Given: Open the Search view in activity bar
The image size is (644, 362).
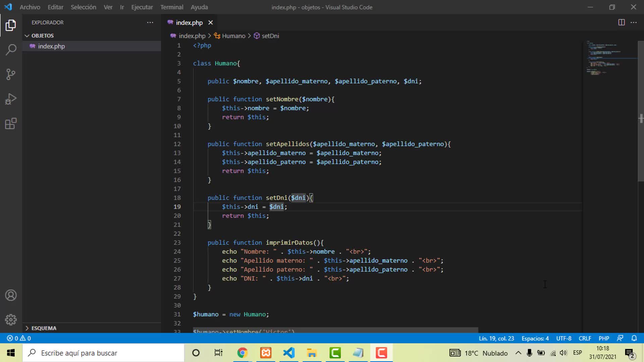Looking at the screenshot, I should pyautogui.click(x=11, y=50).
